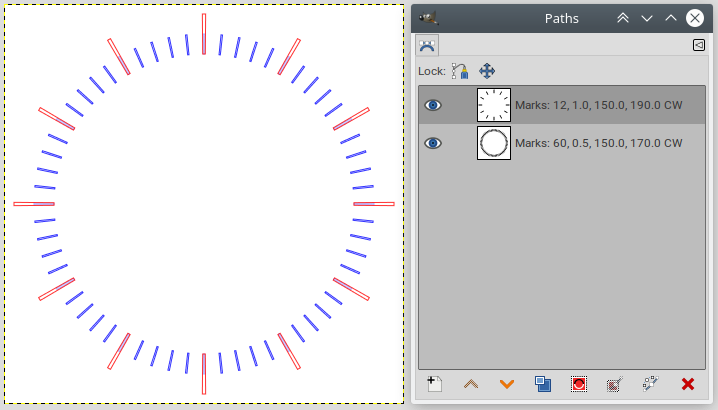Hide the Marks 12 path
The width and height of the screenshot is (718, 410).
pos(432,104)
